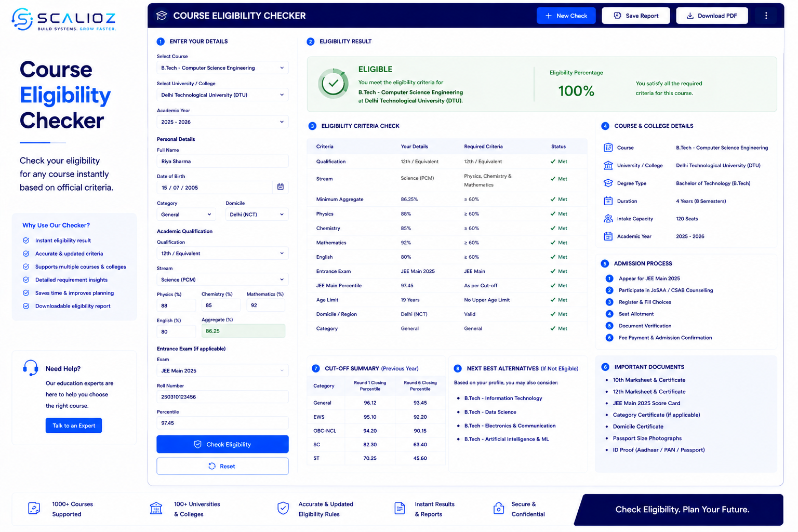Open the Category dropdown set to General
The image size is (798, 532).
coord(186,215)
